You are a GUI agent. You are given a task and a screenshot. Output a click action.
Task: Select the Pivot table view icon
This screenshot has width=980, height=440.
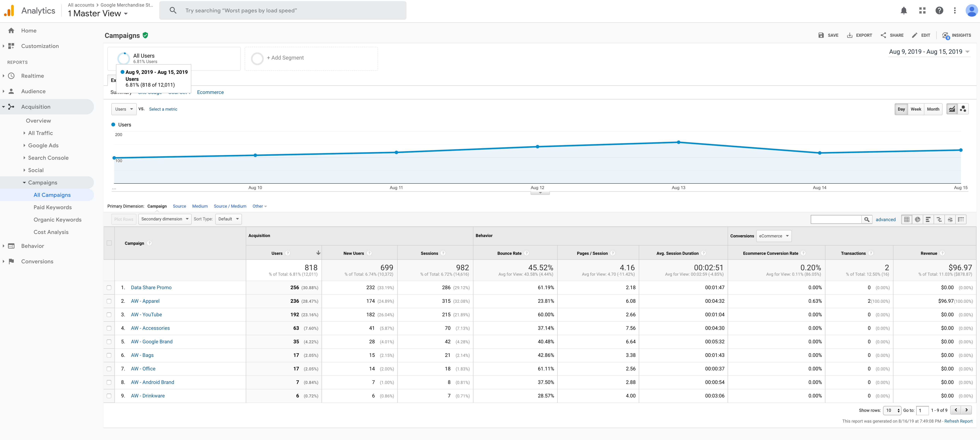[x=961, y=220]
